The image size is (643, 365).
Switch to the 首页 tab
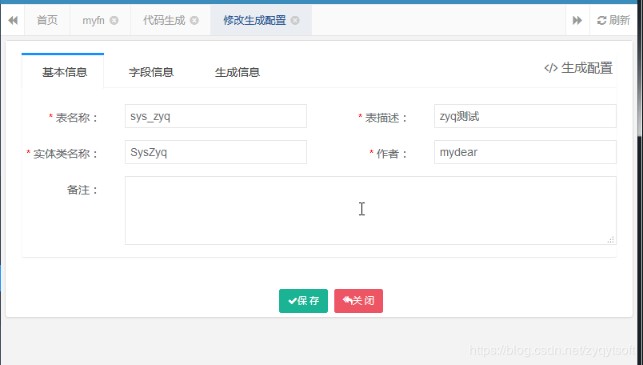pos(47,20)
